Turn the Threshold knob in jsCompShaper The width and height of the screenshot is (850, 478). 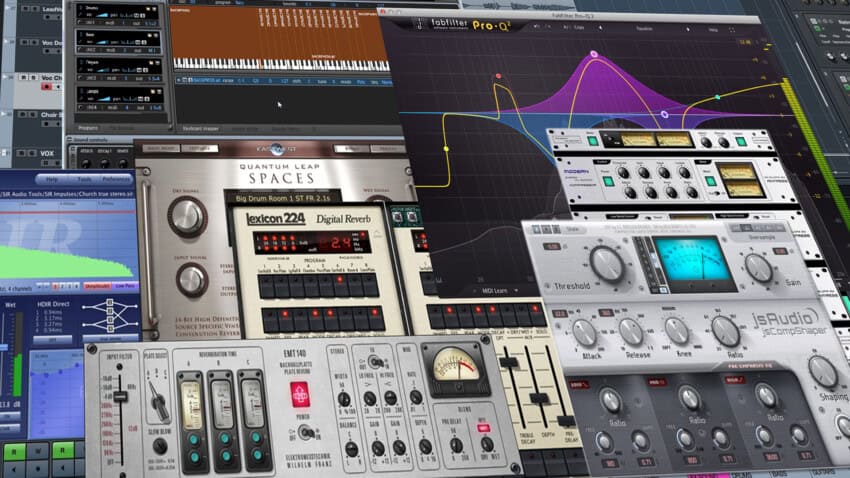click(607, 264)
